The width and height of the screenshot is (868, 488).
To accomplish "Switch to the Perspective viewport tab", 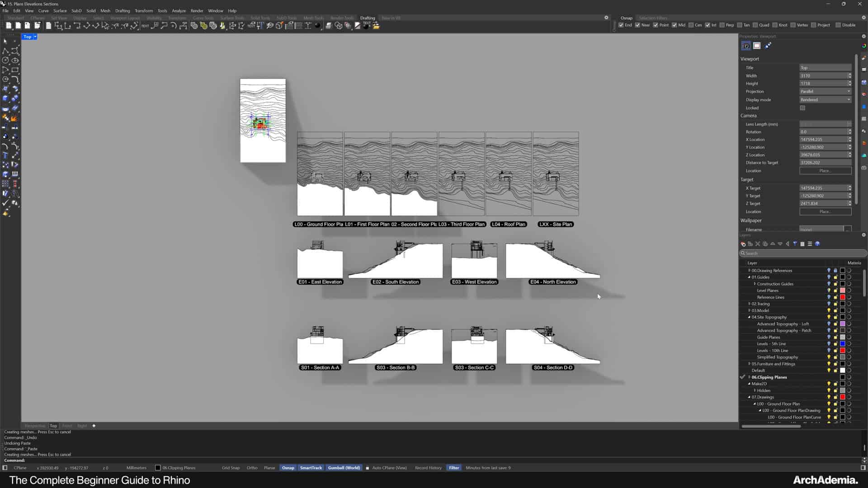I will click(x=35, y=426).
